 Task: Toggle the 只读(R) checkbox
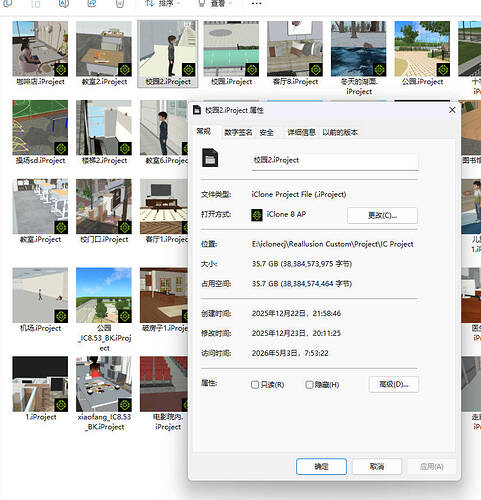pos(255,385)
